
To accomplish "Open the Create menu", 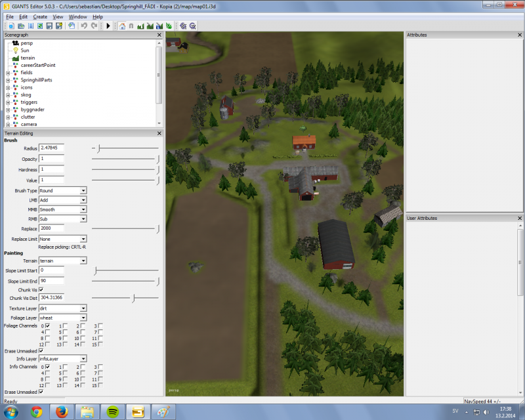I will click(40, 17).
